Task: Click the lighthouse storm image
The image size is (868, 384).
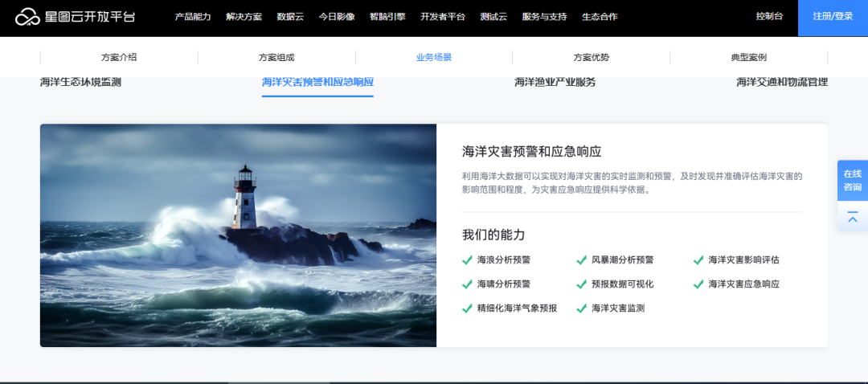Action: [238, 235]
